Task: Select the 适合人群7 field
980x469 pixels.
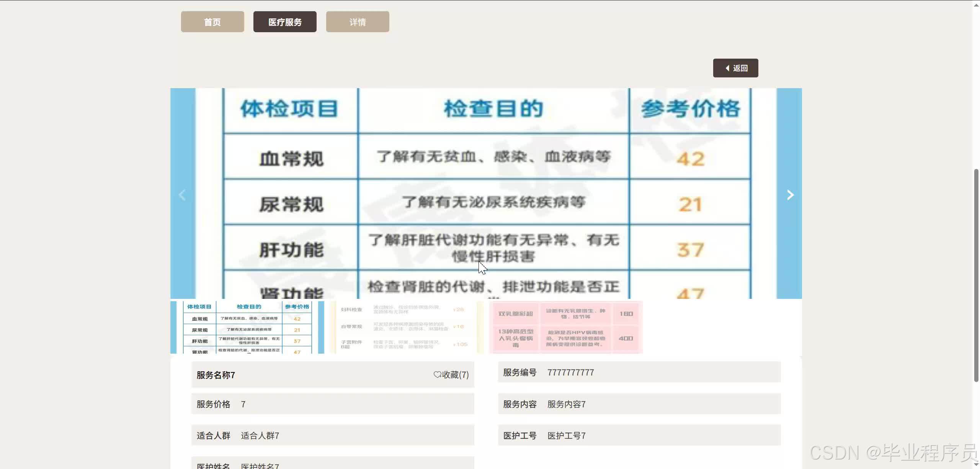Action: [260, 435]
